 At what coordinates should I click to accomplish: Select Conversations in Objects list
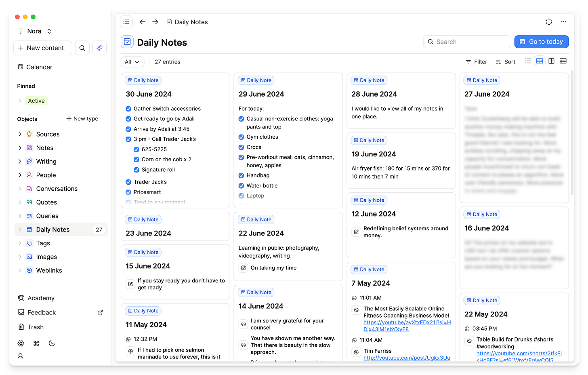click(61, 189)
